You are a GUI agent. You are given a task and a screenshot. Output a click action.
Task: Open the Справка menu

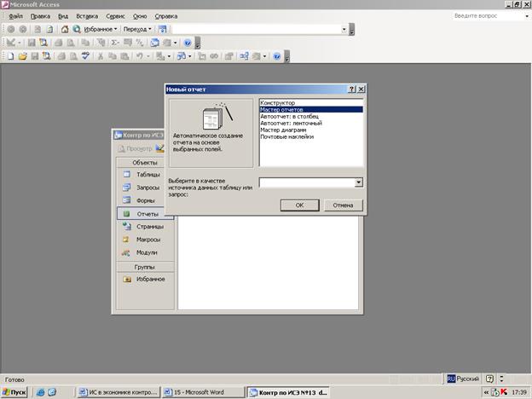coord(166,16)
